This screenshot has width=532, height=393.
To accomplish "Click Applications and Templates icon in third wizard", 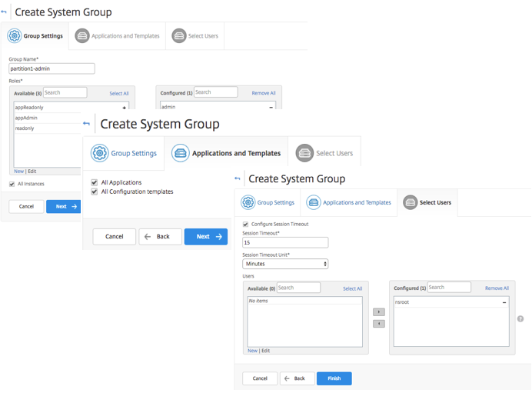I will pos(314,202).
